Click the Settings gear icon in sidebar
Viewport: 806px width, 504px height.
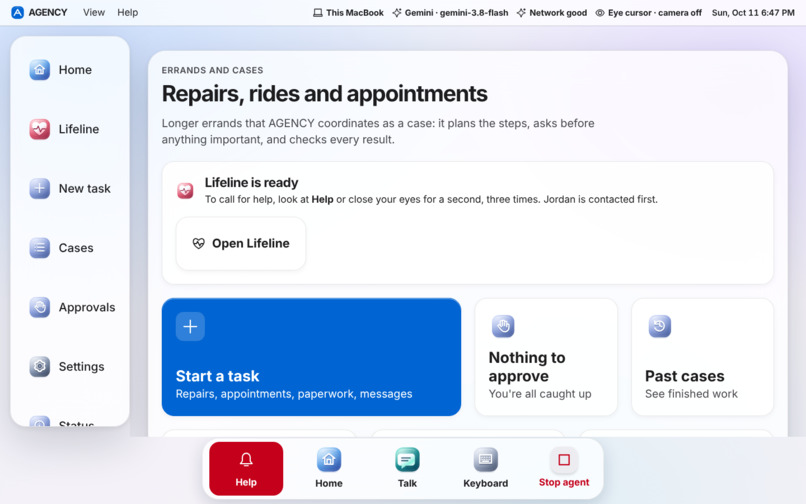[40, 367]
